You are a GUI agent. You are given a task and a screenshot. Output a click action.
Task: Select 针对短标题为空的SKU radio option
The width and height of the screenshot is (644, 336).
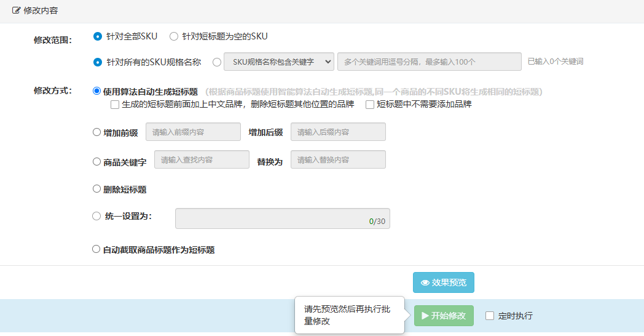point(174,36)
